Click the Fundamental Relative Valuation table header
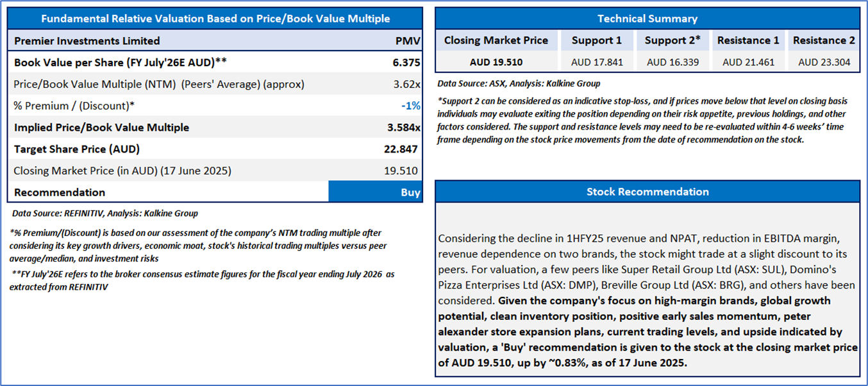The height and width of the screenshot is (386, 868). (x=215, y=19)
